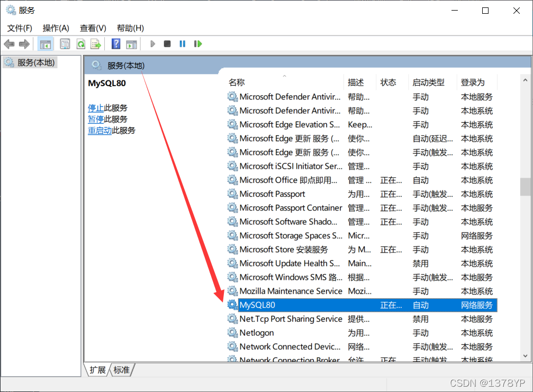The height and width of the screenshot is (392, 533).
Task: Select Services (Local) node in left tree
Action: pyautogui.click(x=30, y=62)
